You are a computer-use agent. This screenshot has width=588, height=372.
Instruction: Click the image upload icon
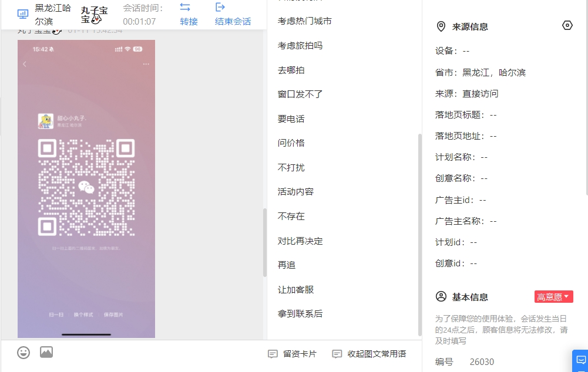(46, 352)
